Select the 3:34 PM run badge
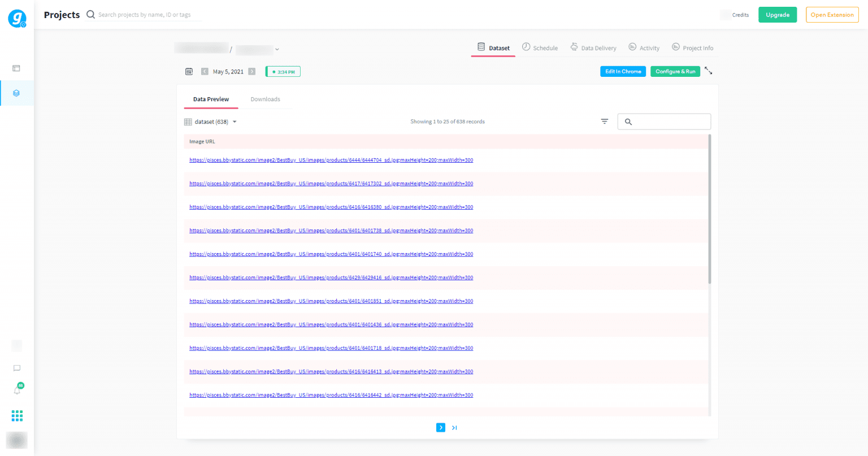The height and width of the screenshot is (456, 868). point(283,72)
